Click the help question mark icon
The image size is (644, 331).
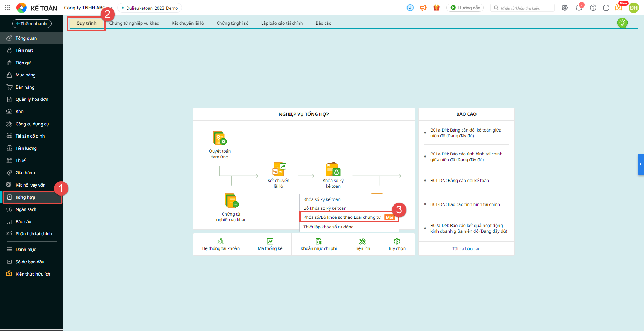593,8
